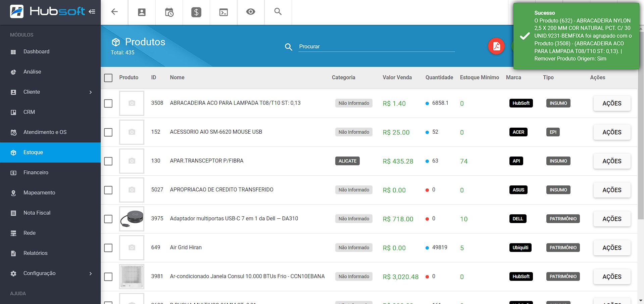
Task: Click the Atendimento e OS calendar icon
Action: pos(13,132)
